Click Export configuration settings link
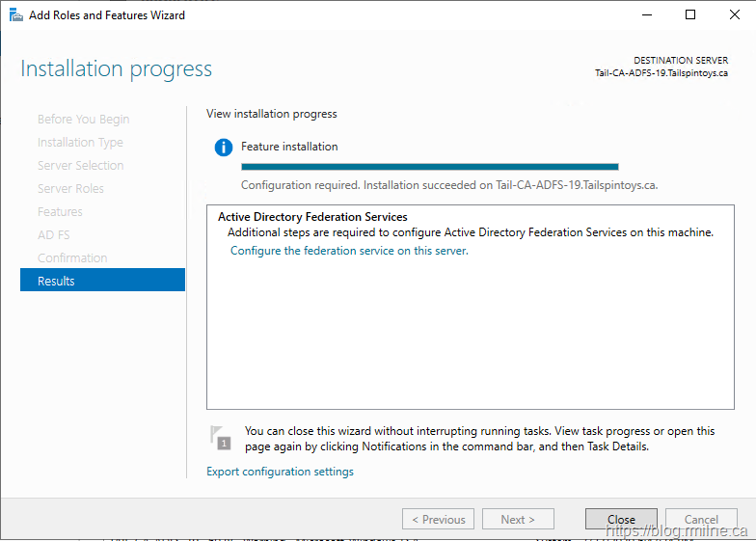This screenshot has height=541, width=756. (280, 472)
